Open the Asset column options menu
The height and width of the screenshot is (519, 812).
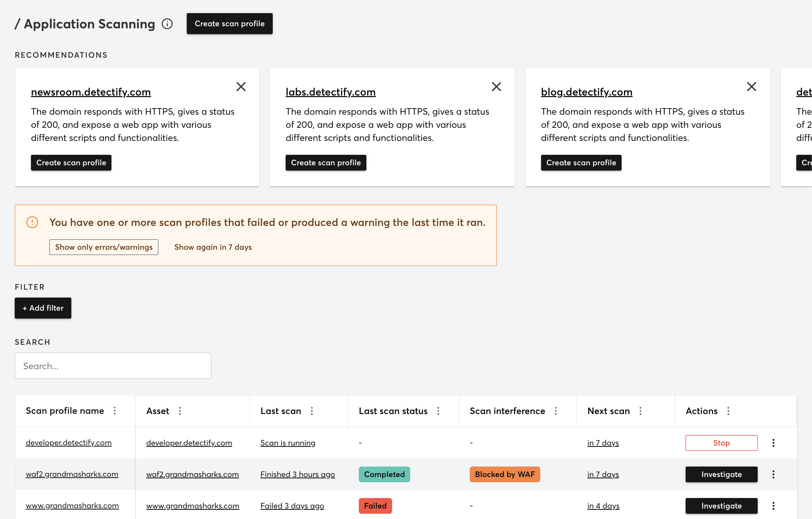point(180,411)
